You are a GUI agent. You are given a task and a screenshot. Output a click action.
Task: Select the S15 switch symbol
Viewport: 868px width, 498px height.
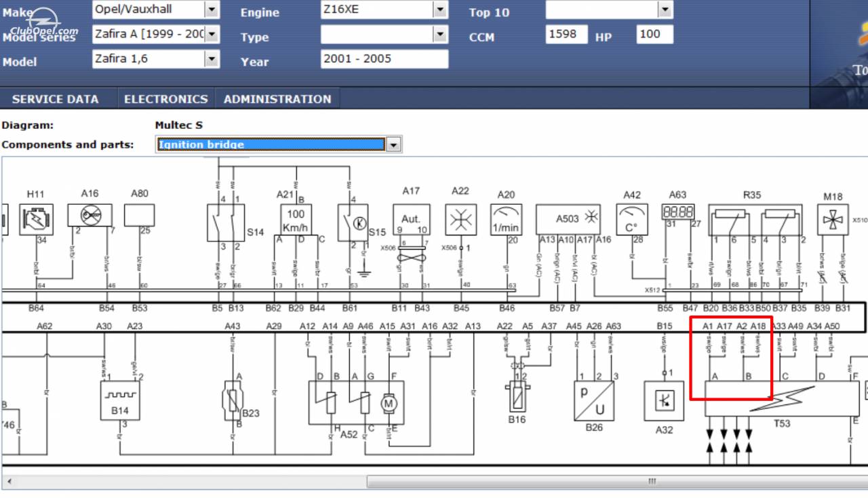coord(353,223)
